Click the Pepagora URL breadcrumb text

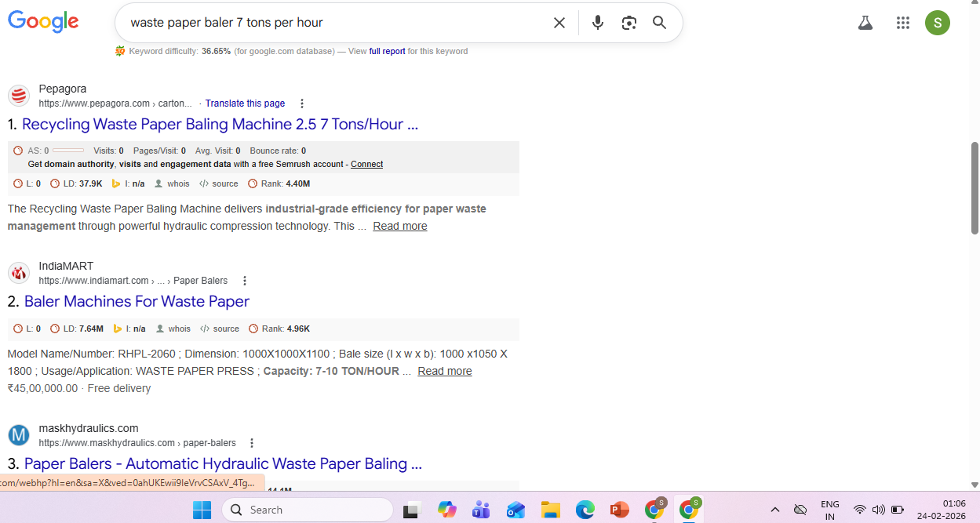(x=115, y=104)
